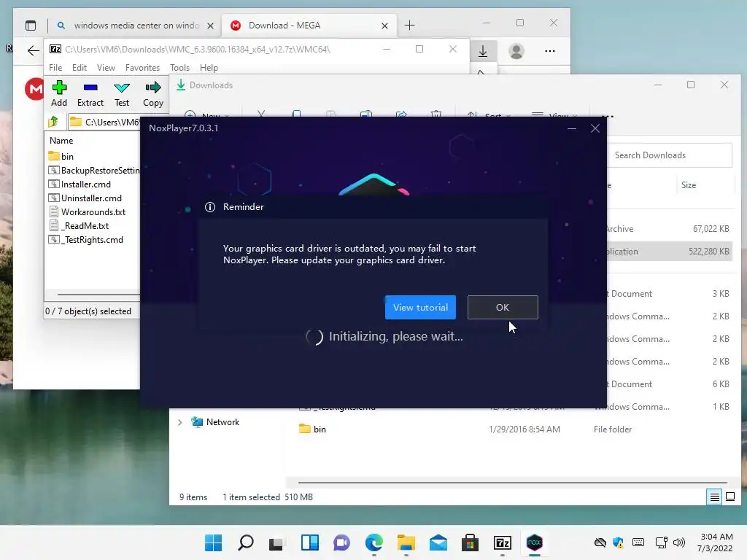The width and height of the screenshot is (747, 560).
Task: Open volume control in system tray
Action: 679,542
